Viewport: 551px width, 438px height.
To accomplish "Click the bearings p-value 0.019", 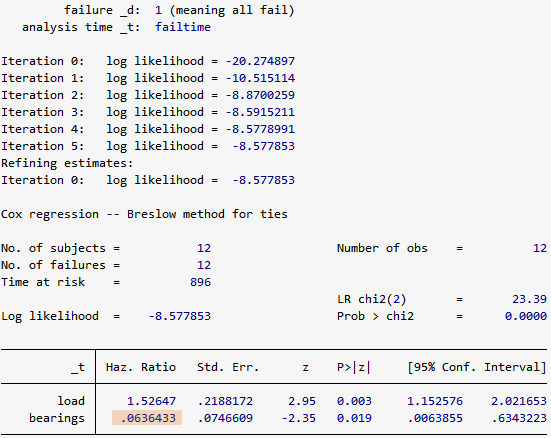I will pos(354,418).
